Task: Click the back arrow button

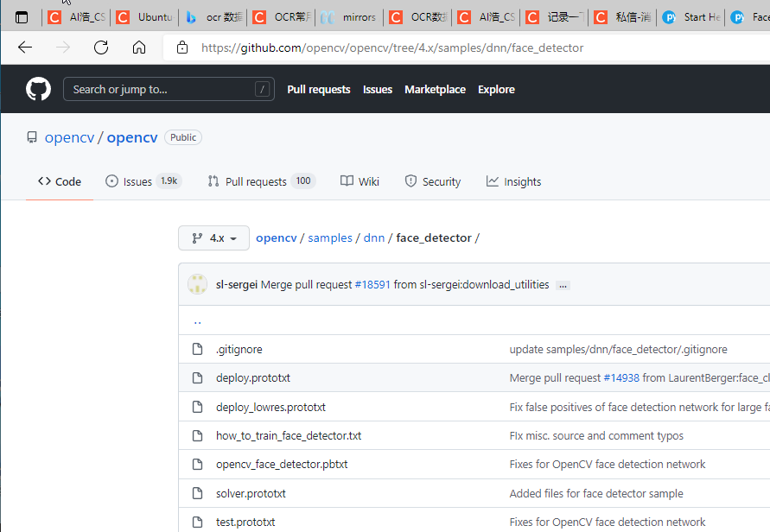Action: (x=24, y=47)
